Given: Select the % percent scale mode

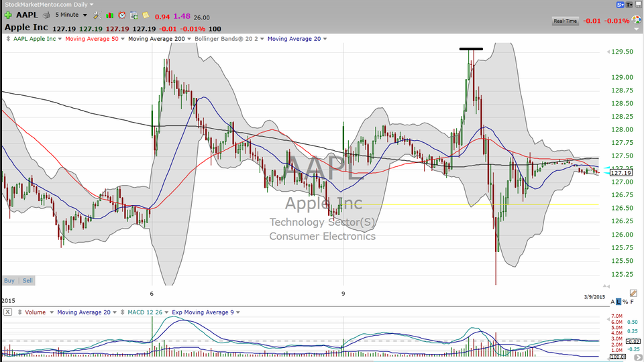Looking at the screenshot, I should (625, 302).
